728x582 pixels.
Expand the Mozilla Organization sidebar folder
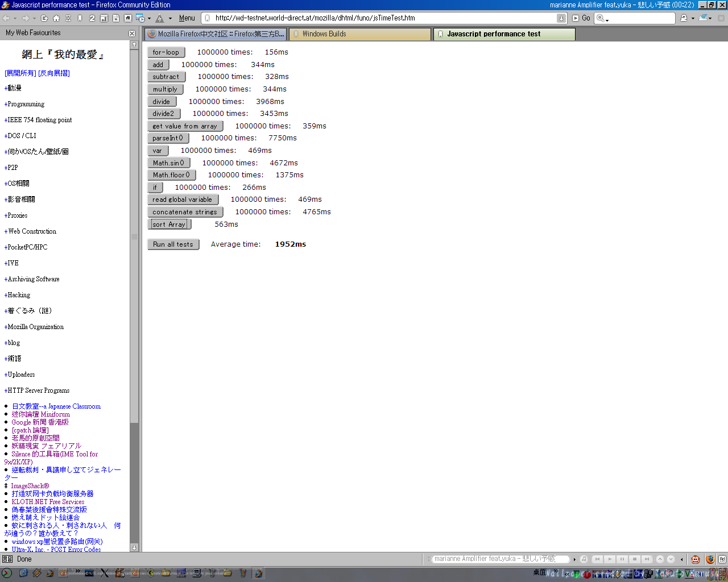coord(35,327)
